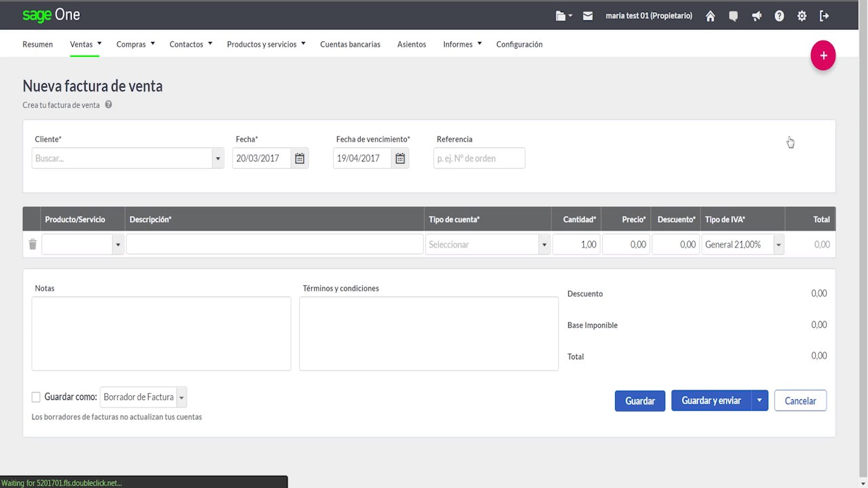Expand the Cliente dropdown arrow
This screenshot has height=488, width=868.
[x=218, y=159]
